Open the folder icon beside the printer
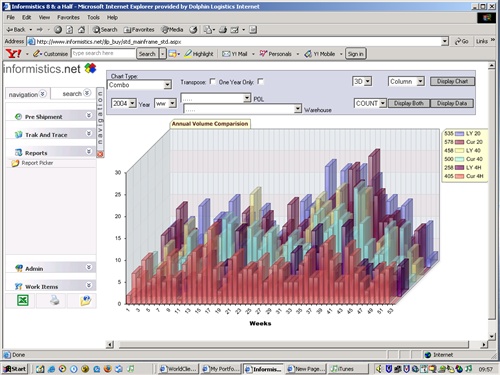500x375 pixels. 85,300
